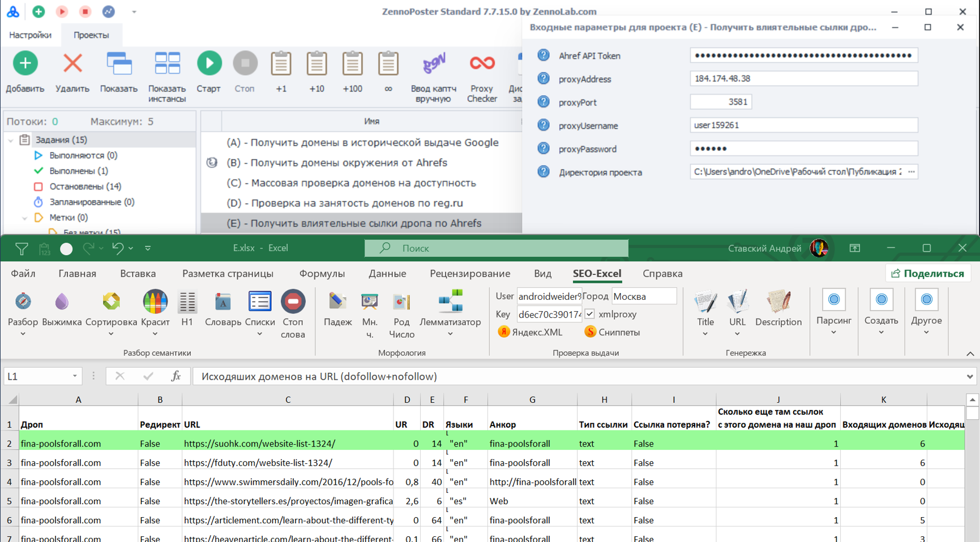Click the green Добавить (Add) icon in ZennoPoster
Viewport: 980px width, 542px height.
(x=25, y=63)
